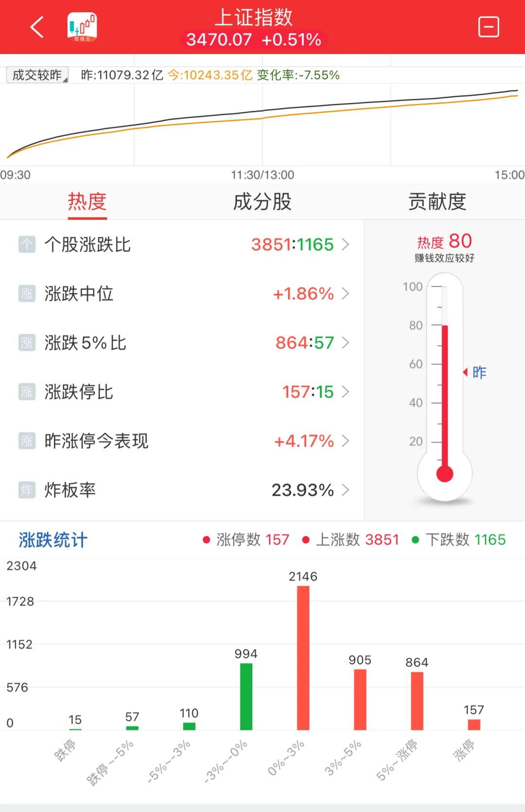Tap the 2304 y-axis label
Screen dimensions: 525x812
coord(21,566)
